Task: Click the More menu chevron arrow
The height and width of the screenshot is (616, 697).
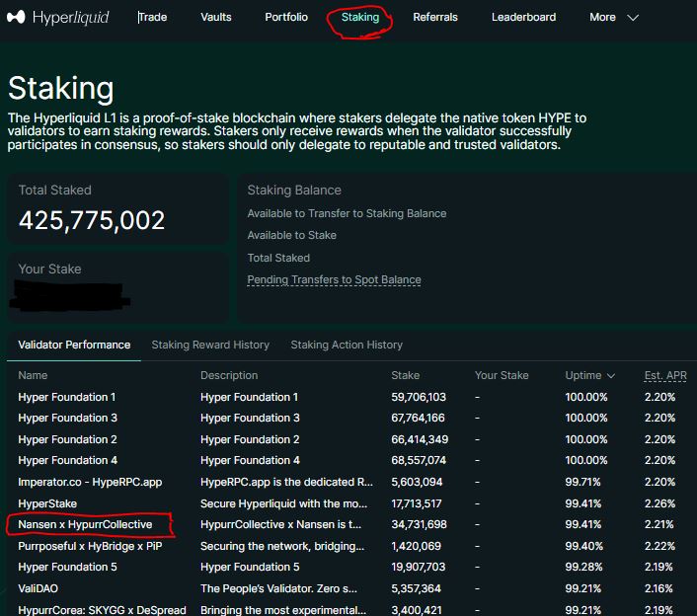Action: (633, 18)
